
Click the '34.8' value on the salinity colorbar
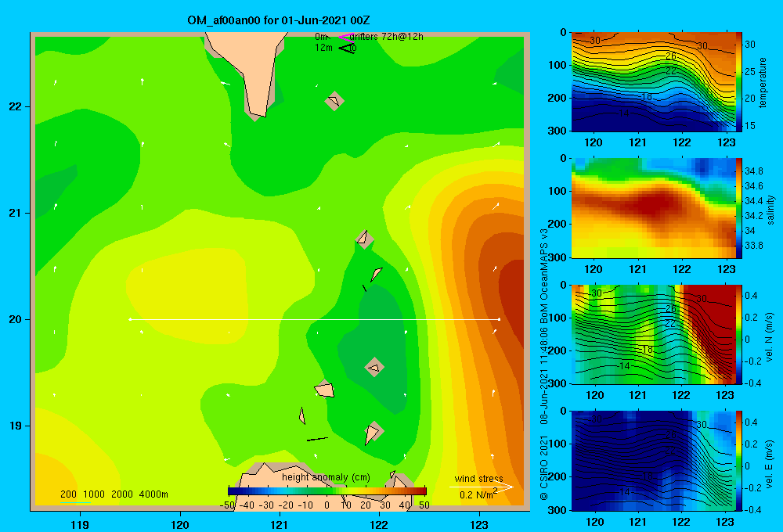coord(753,171)
